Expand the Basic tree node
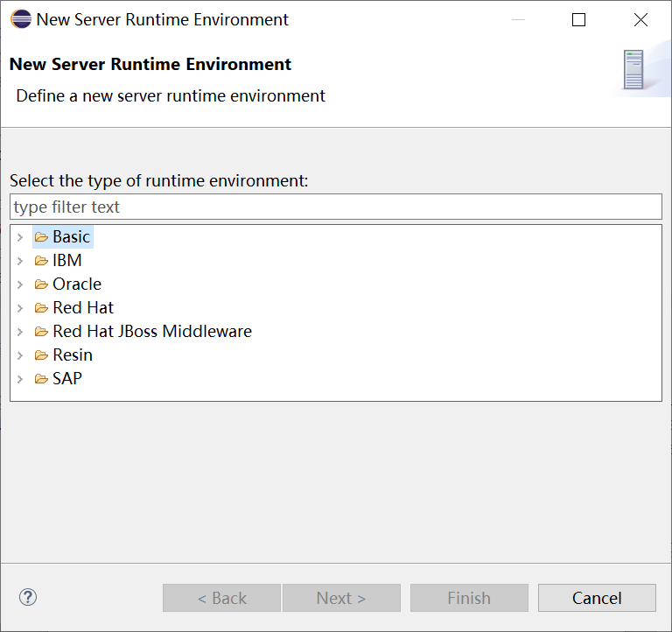Screen dimensions: 672x632 coord(20,237)
